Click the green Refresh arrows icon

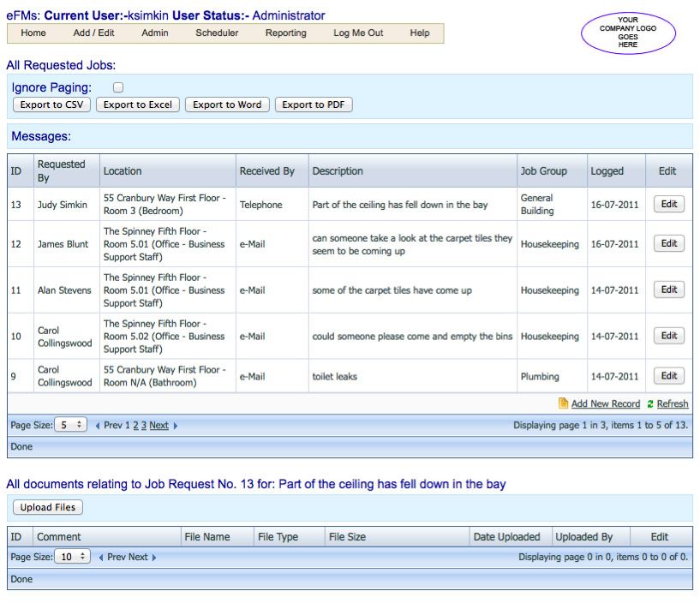650,404
